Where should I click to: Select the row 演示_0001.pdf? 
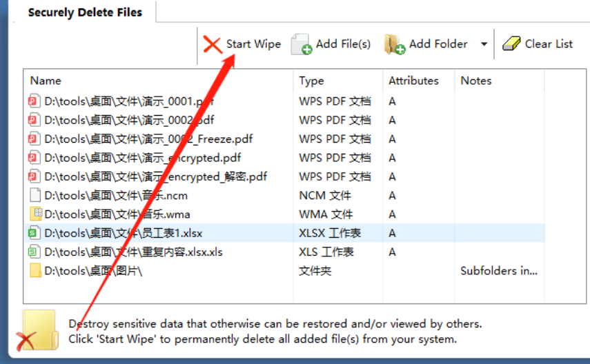pyautogui.click(x=284, y=101)
